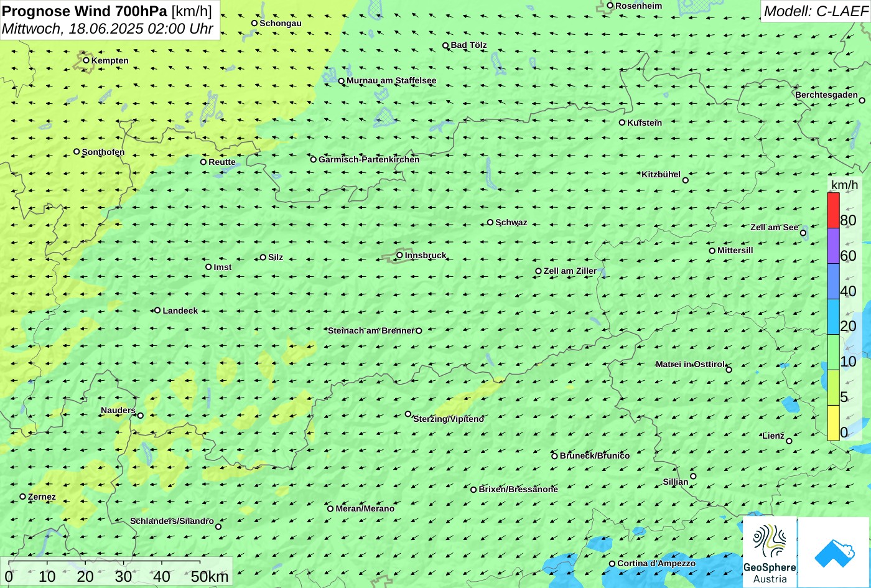Click the Schwaz location marker
This screenshot has height=588, width=871.
(490, 222)
